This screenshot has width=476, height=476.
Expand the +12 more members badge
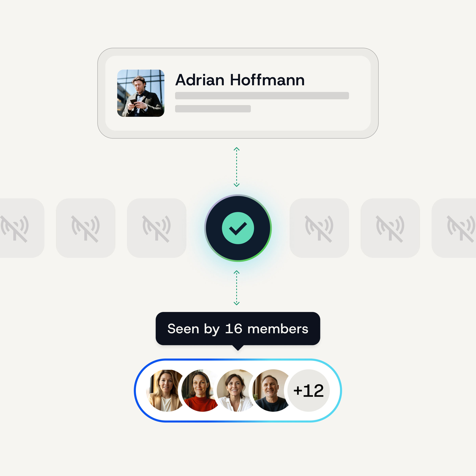pos(308,391)
